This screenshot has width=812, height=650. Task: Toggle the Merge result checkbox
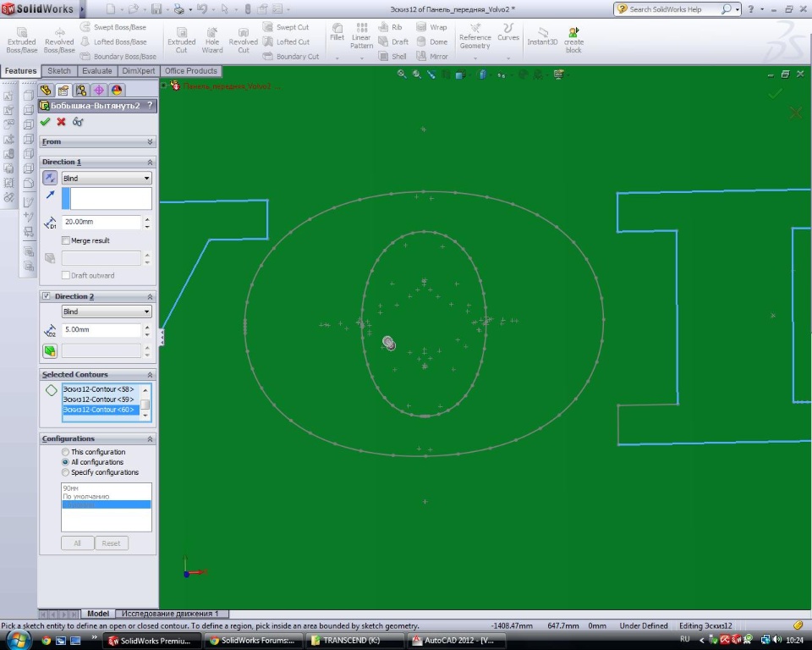(65, 240)
